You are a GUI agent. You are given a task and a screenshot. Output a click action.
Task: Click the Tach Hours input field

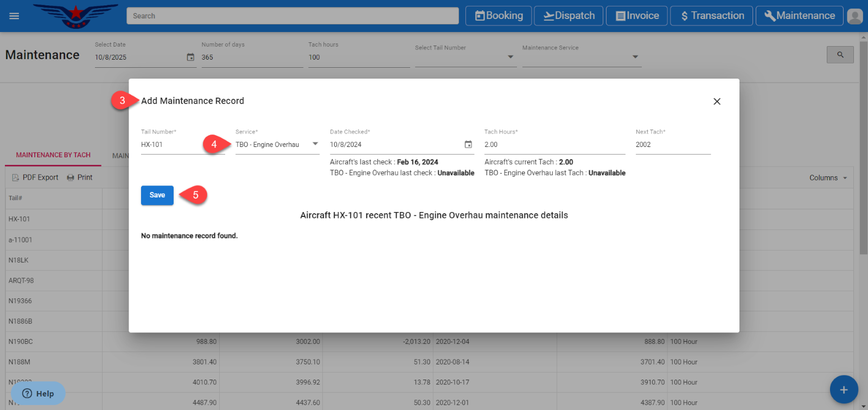(553, 145)
